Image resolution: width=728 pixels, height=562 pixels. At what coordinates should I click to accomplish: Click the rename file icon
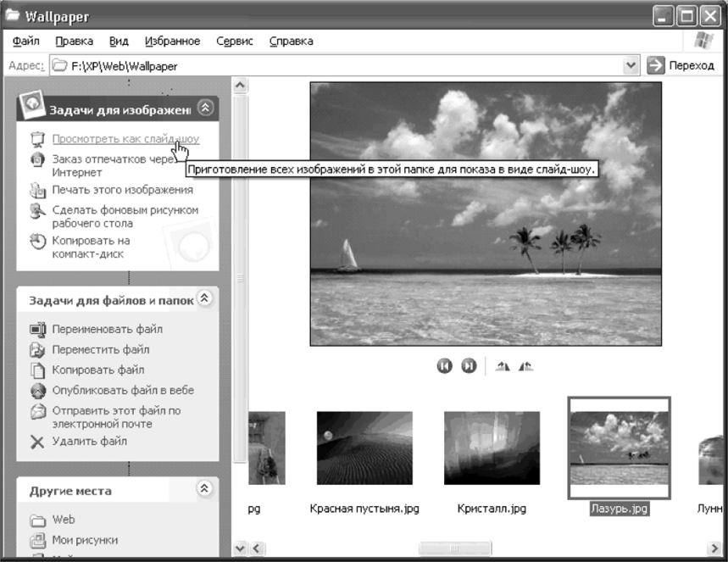(x=37, y=329)
